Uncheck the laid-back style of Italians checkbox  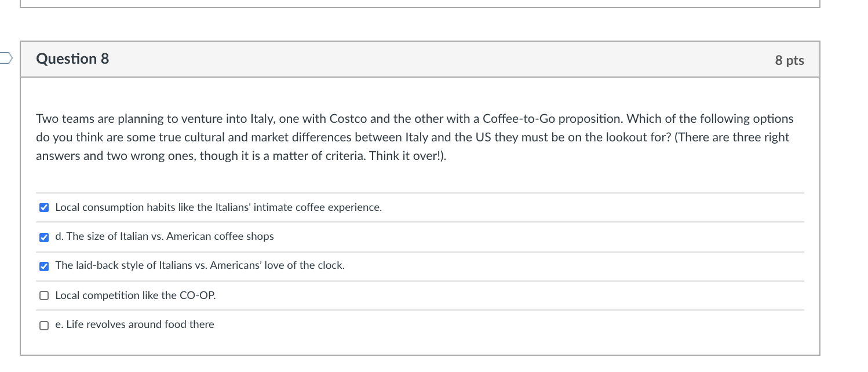(x=44, y=267)
